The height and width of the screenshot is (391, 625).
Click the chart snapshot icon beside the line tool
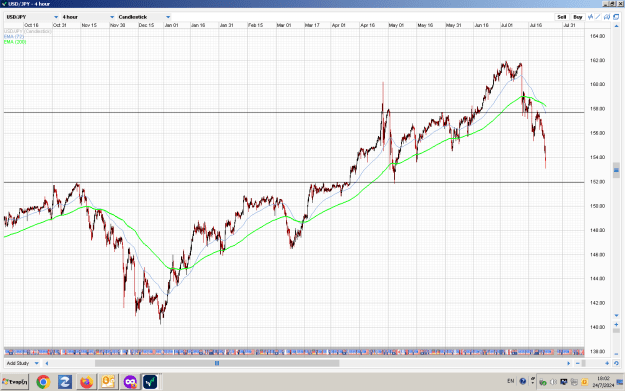point(607,17)
